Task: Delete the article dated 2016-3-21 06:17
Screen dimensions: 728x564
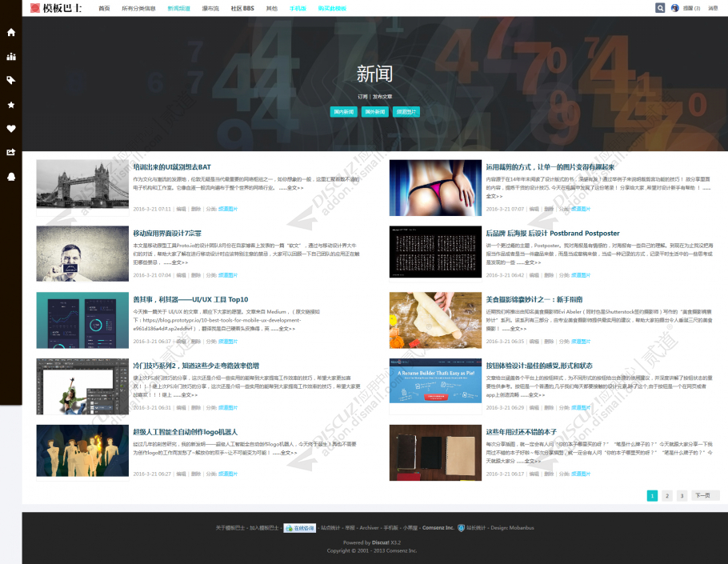Action: click(549, 474)
